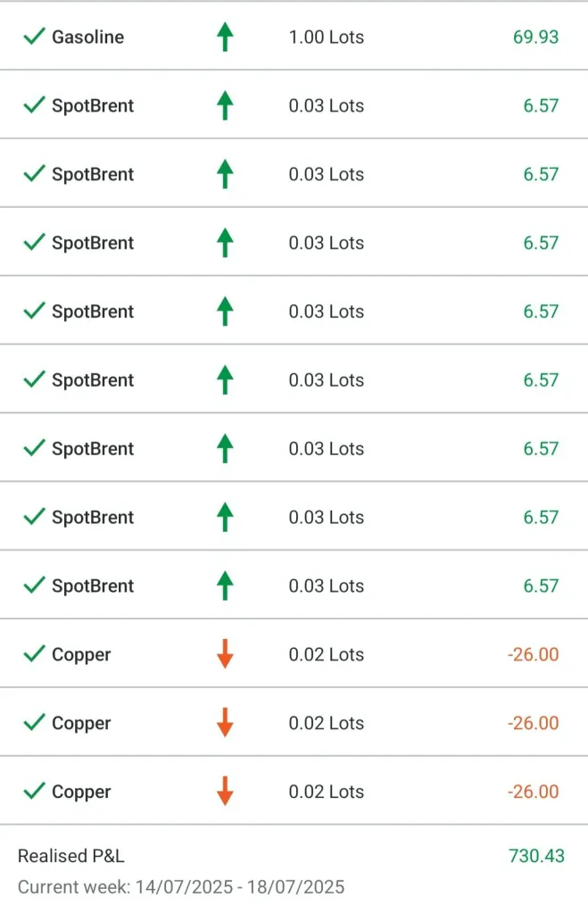
Task: Click the checkmark on the last SpotBrent row
Action: (x=34, y=586)
